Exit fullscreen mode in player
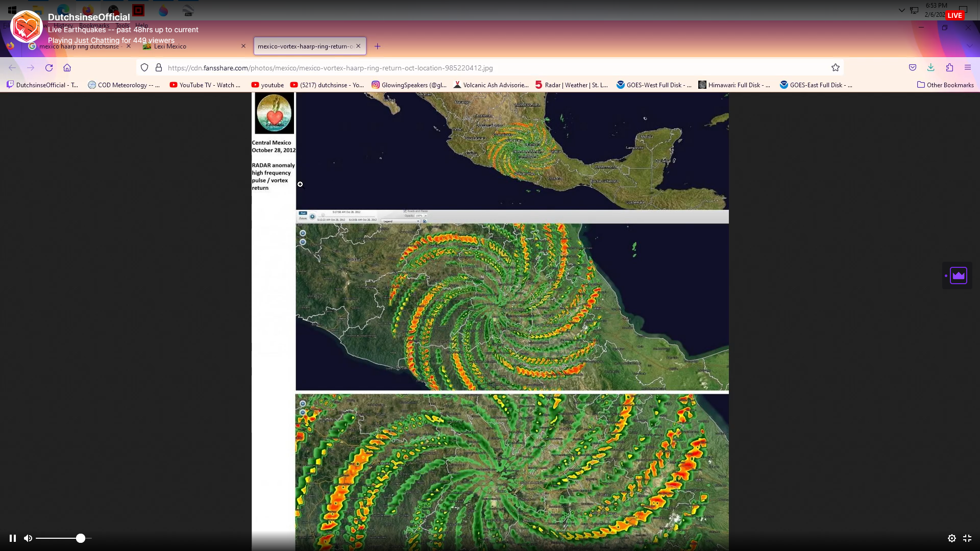This screenshot has width=980, height=551. 967,538
